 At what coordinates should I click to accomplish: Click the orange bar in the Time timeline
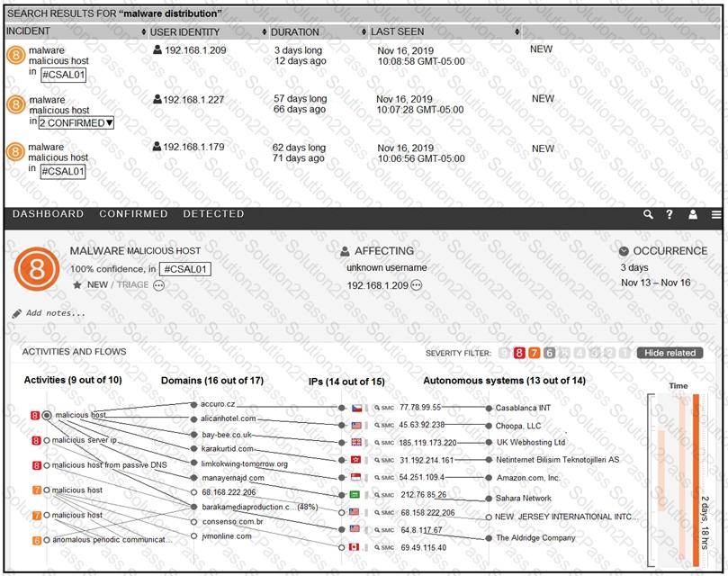(696, 477)
